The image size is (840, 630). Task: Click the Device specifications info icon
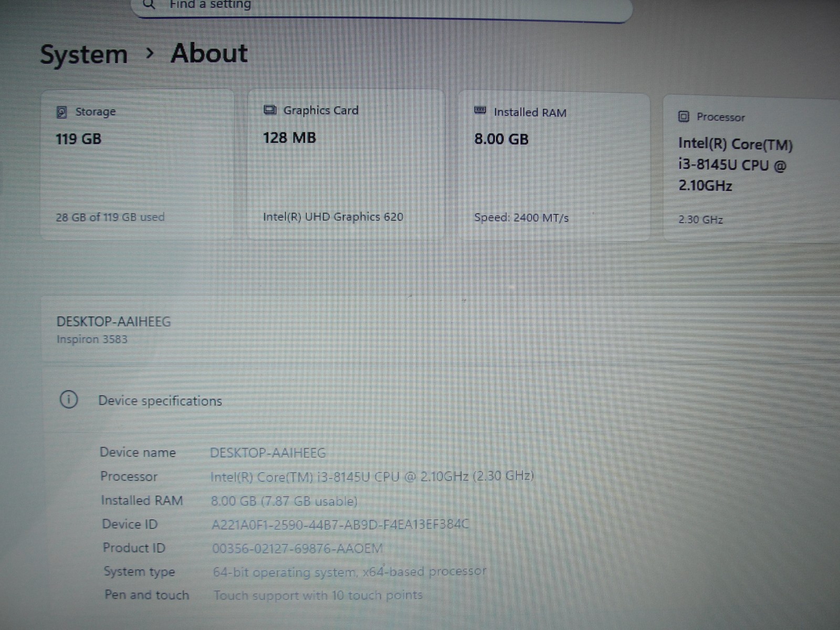68,400
